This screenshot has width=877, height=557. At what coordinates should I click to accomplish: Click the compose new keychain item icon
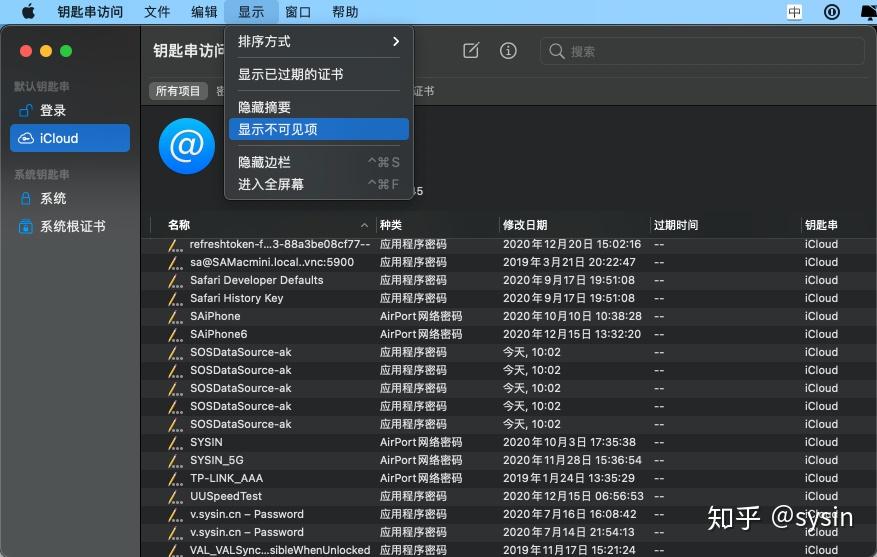(471, 51)
